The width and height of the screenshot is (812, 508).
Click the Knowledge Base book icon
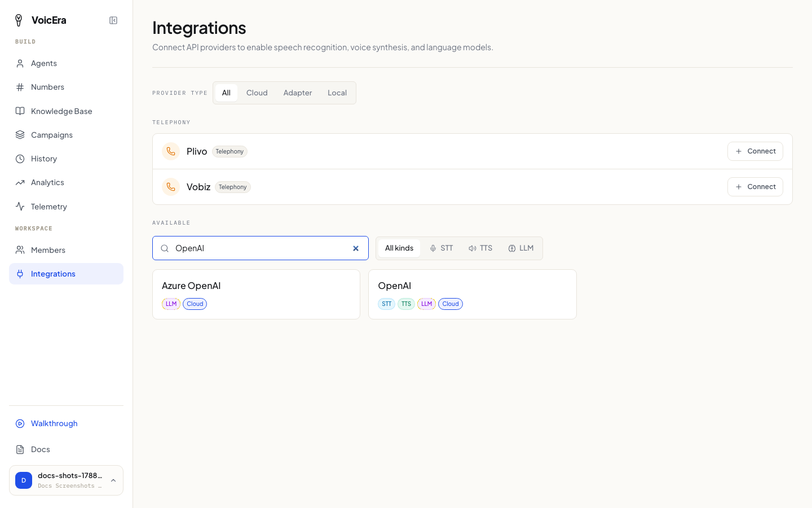[x=20, y=111]
